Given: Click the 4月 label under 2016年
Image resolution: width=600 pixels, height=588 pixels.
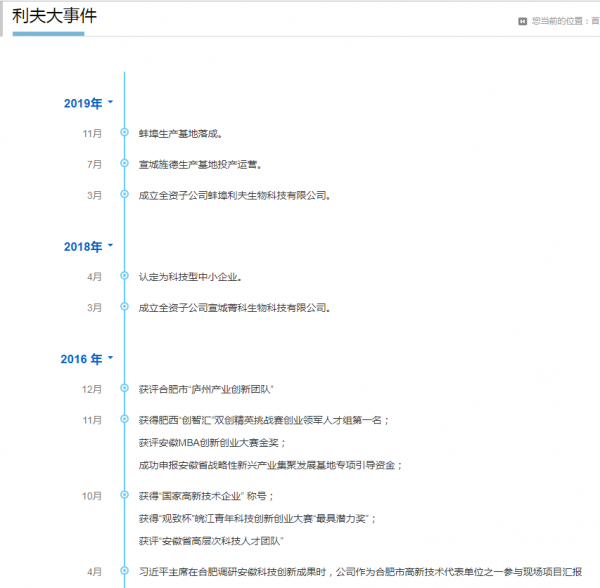Looking at the screenshot, I should coord(95,572).
